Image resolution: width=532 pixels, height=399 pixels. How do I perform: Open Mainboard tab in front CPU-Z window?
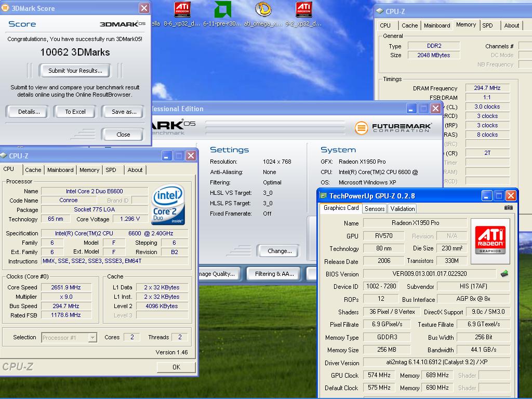pos(60,170)
